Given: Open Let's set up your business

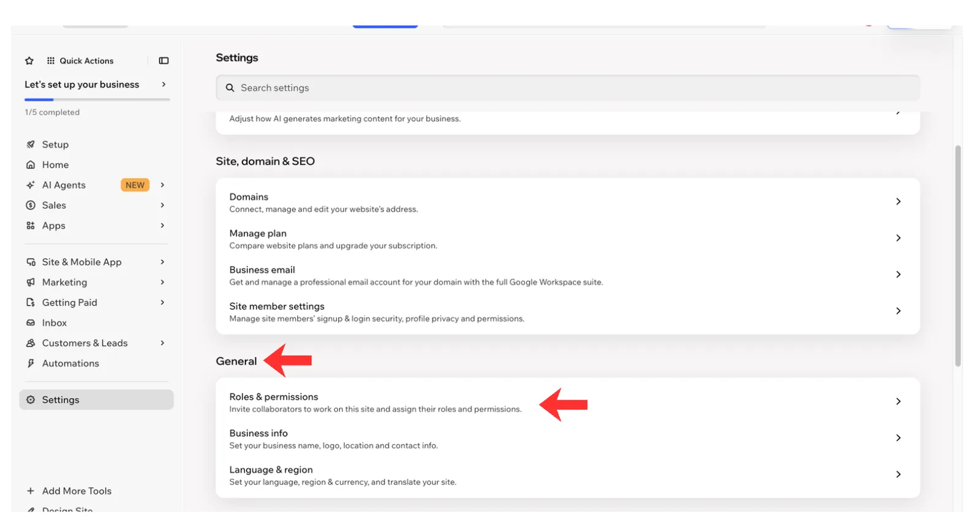Looking at the screenshot, I should [x=96, y=84].
